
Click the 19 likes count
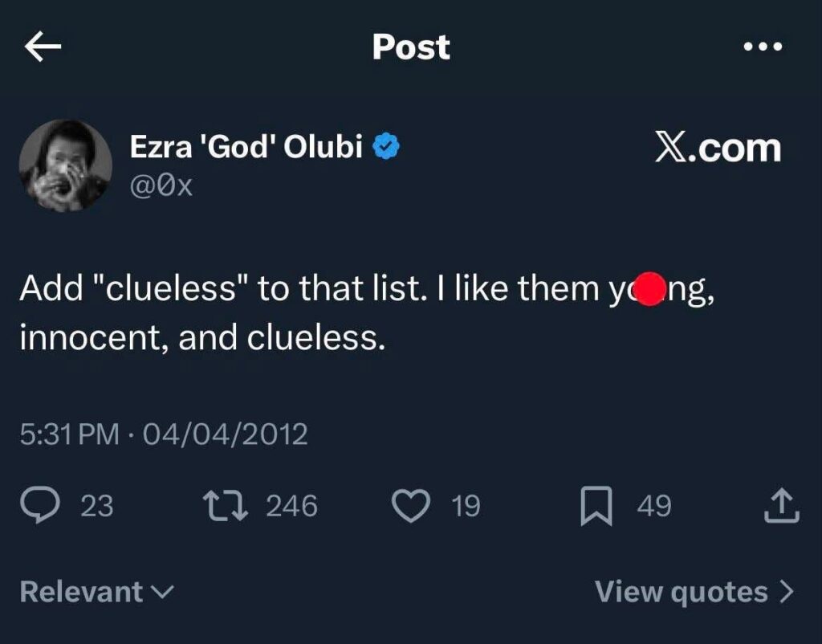466,506
